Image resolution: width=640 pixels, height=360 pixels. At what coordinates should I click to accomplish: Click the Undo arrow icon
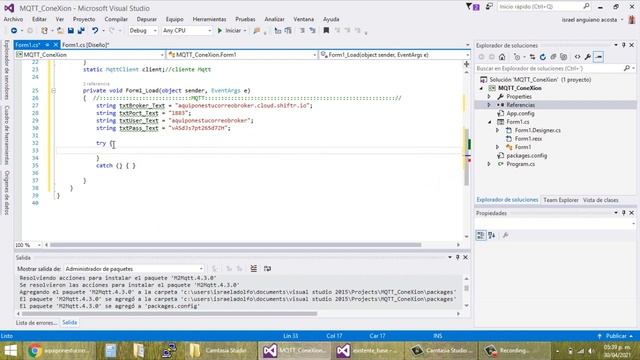[95, 31]
